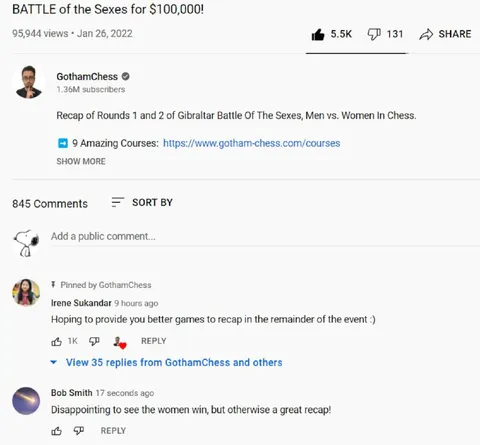Viewport: 480px width, 445px height.
Task: Click the Pinned by GothamChess label
Action: point(106,285)
